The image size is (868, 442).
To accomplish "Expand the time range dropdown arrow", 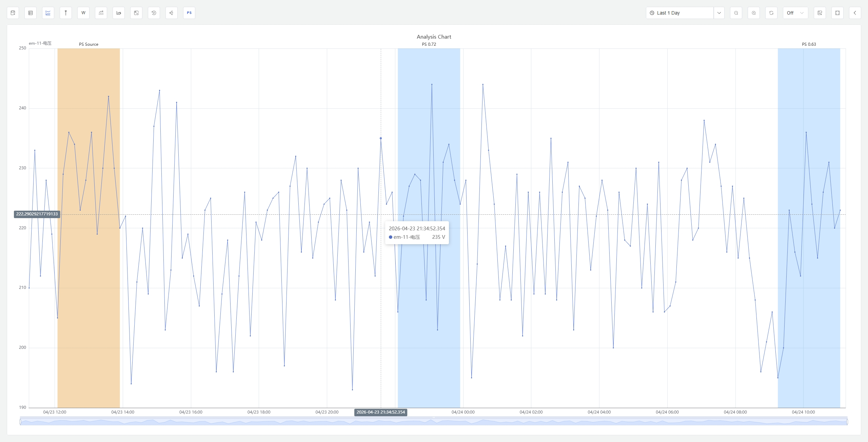I will click(719, 13).
